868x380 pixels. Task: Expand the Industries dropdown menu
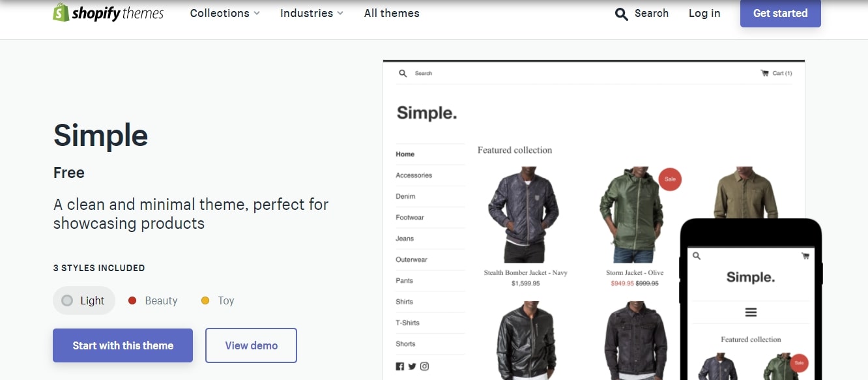pyautogui.click(x=311, y=13)
